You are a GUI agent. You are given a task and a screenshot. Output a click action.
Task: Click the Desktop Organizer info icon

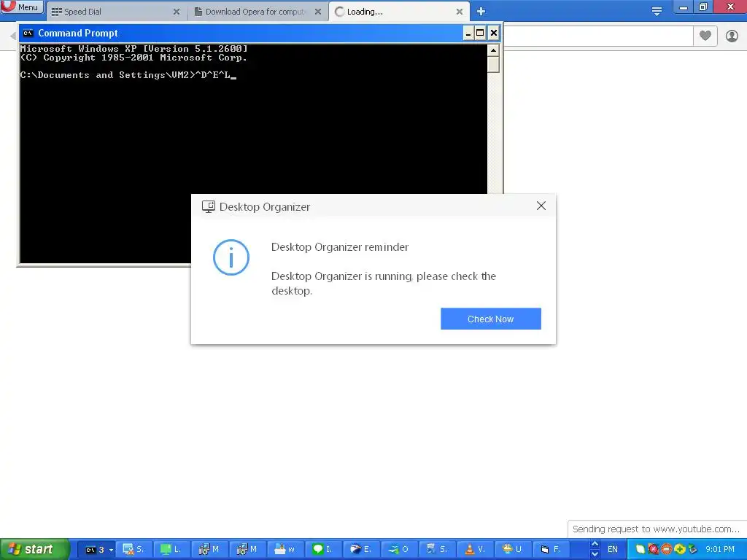tap(231, 257)
